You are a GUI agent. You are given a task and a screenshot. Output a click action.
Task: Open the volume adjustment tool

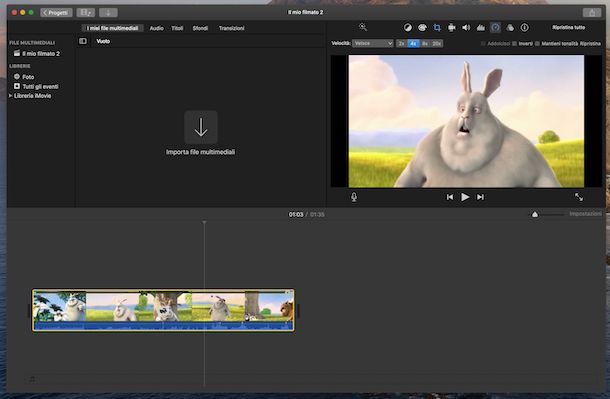point(466,28)
